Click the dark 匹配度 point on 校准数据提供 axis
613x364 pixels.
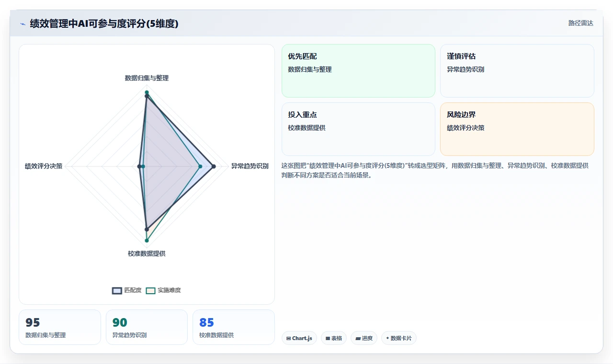coord(147,229)
